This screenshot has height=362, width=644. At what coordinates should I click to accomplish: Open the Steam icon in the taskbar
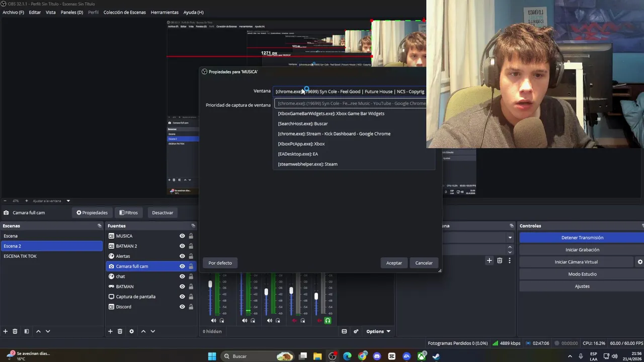click(x=436, y=356)
